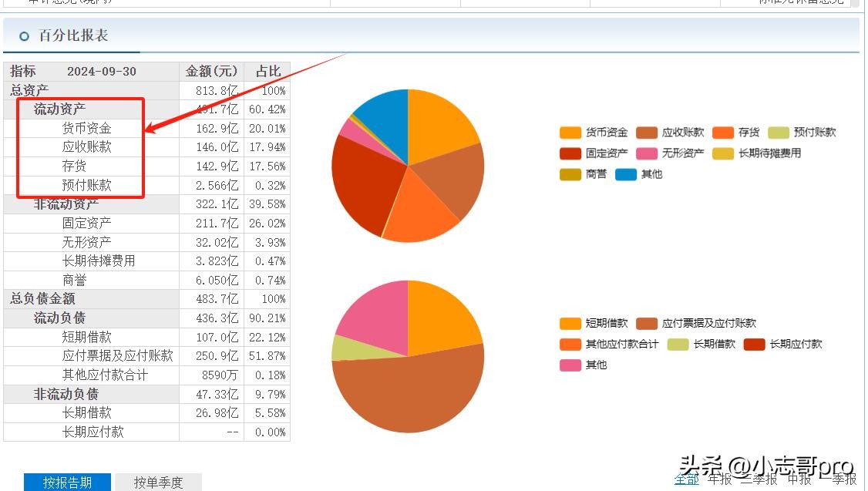
Task: Click the blue 其他 legend icon in assets chart
Action: pyautogui.click(x=626, y=174)
